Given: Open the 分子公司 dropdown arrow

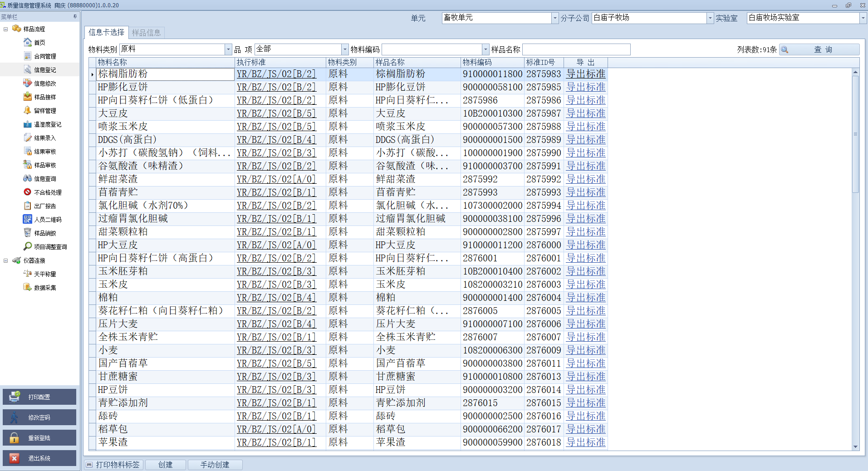Looking at the screenshot, I should click(710, 18).
